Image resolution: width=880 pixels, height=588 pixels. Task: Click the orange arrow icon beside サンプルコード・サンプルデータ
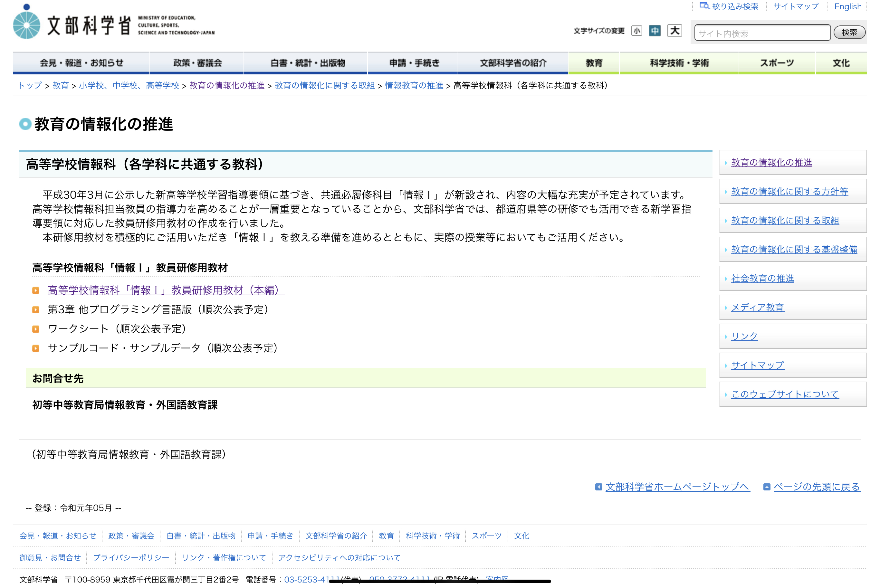coord(36,348)
